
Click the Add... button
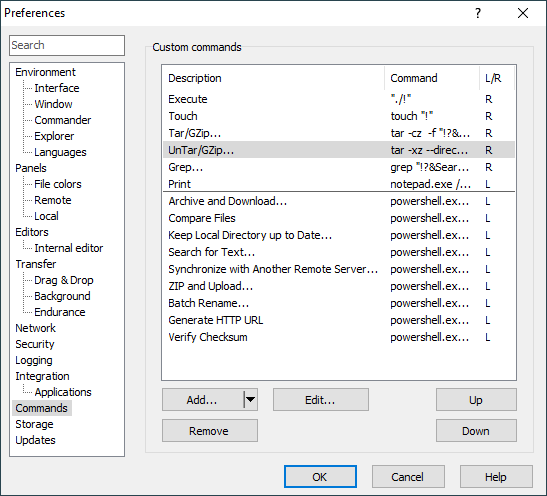(203, 400)
